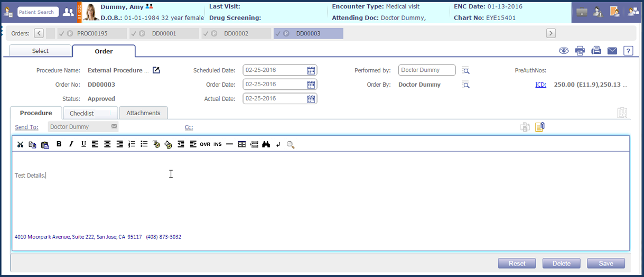Align text left in the editor
The width and height of the screenshot is (644, 277).
point(95,144)
